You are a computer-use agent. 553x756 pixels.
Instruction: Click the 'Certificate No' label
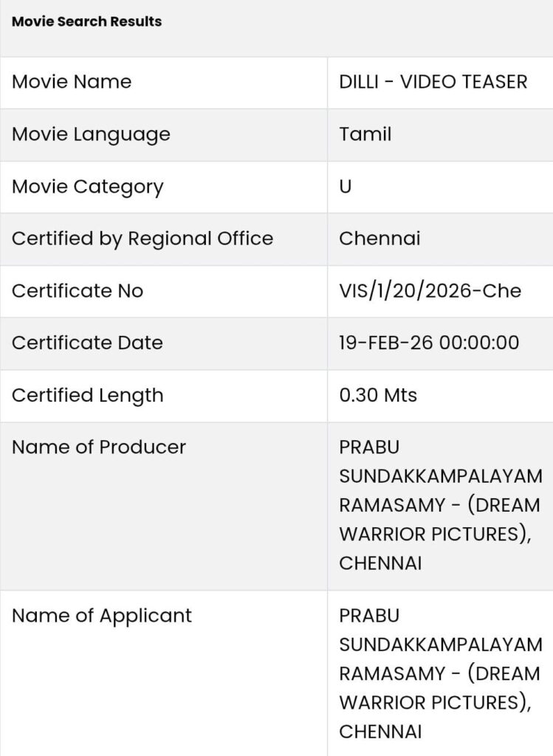(78, 291)
